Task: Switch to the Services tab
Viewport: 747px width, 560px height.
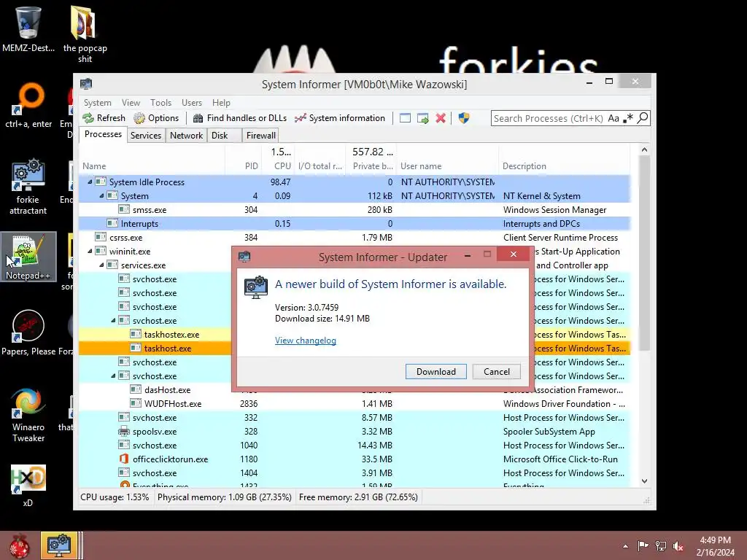Action: [x=146, y=136]
